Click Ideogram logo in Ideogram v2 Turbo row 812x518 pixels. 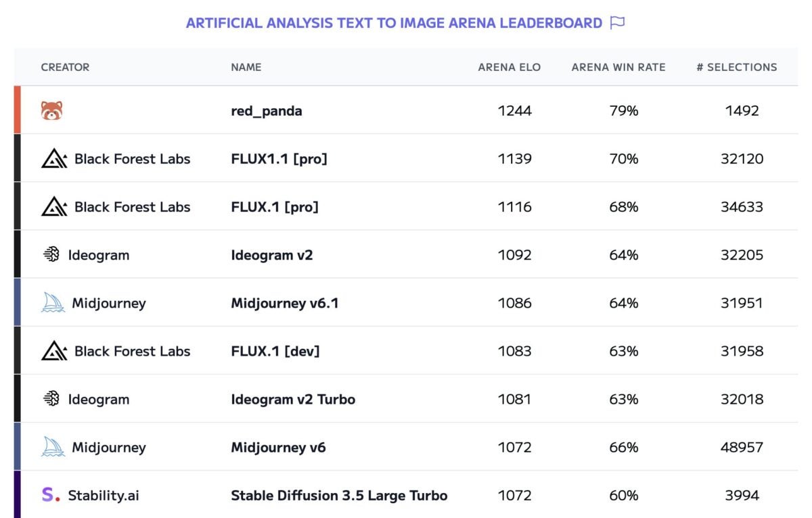51,399
